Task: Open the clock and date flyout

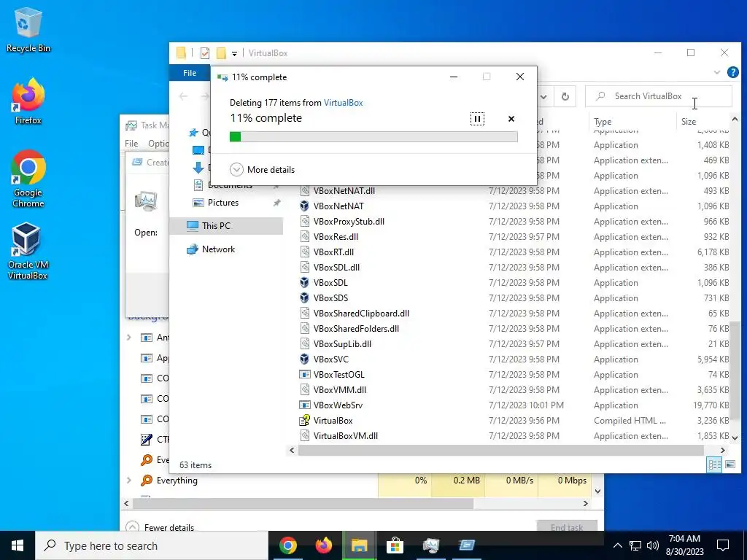Action: 684,545
